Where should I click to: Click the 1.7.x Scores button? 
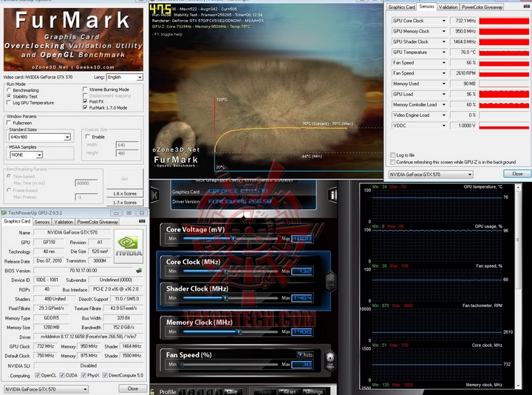pyautogui.click(x=125, y=202)
